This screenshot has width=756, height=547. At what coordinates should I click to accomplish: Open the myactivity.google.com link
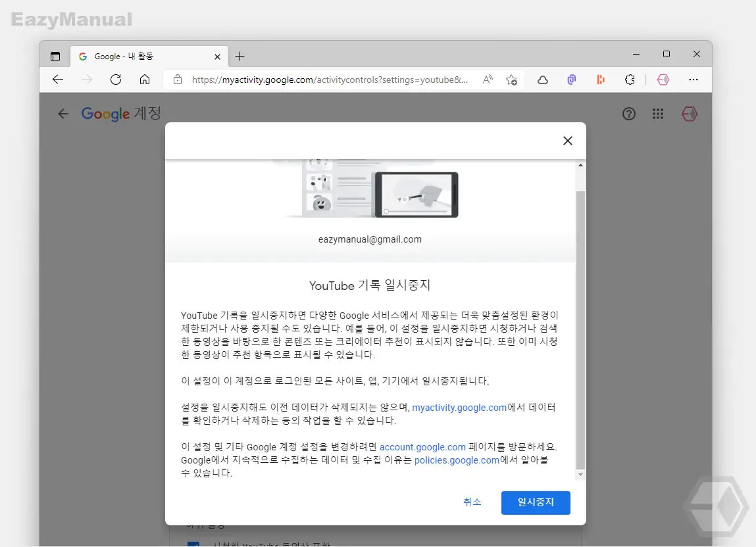[x=459, y=408]
